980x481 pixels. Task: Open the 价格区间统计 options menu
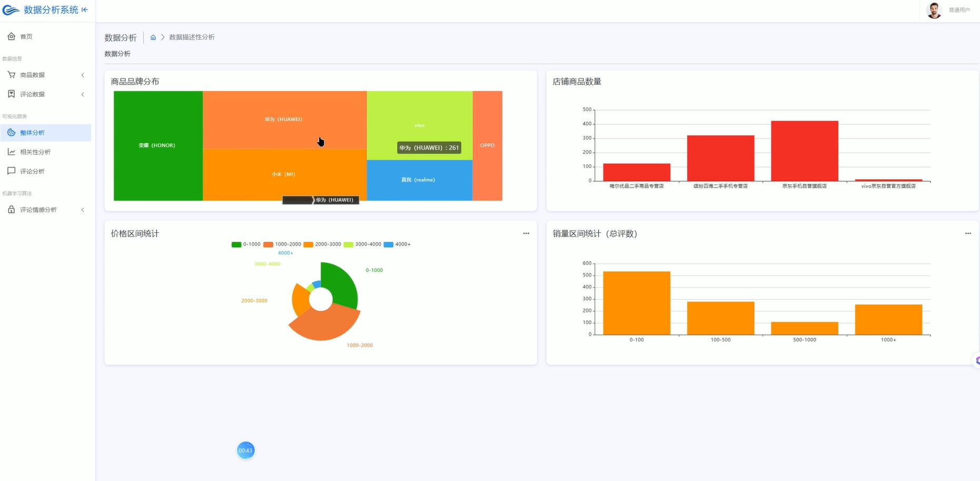click(526, 233)
